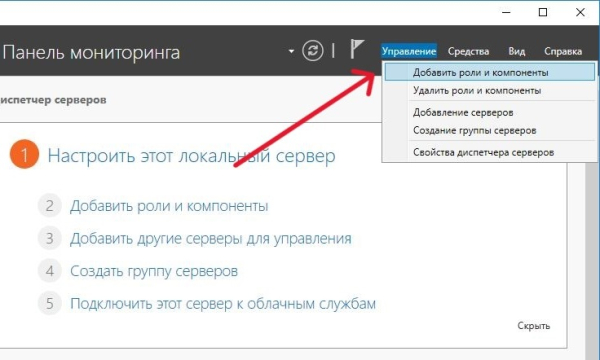Choose Добавить роли и компоненты in dropdown menu
The width and height of the screenshot is (600, 360).
pyautogui.click(x=490, y=72)
